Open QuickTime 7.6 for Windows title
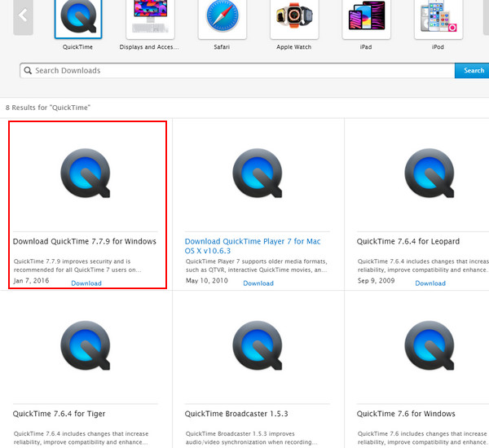This screenshot has height=448, width=489. pyautogui.click(x=406, y=414)
